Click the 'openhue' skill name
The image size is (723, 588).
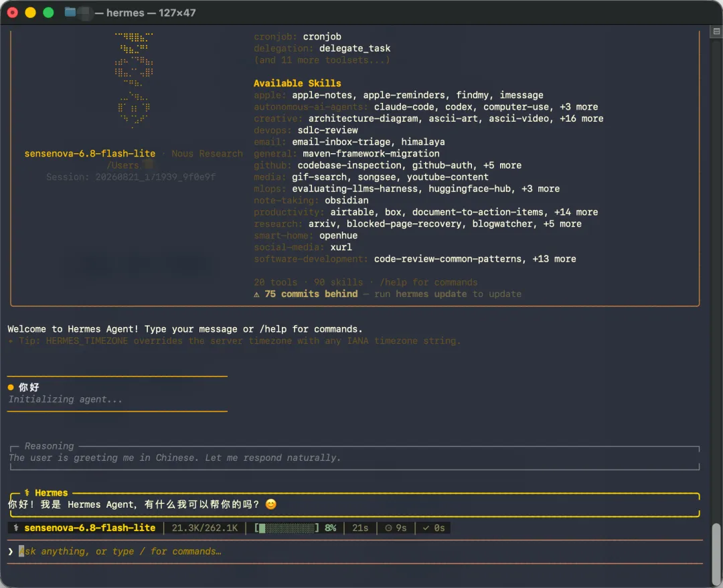pos(338,236)
